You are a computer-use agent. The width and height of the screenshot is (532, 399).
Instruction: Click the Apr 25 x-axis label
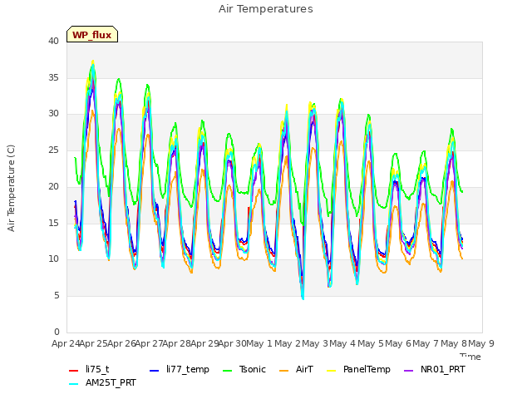point(94,343)
